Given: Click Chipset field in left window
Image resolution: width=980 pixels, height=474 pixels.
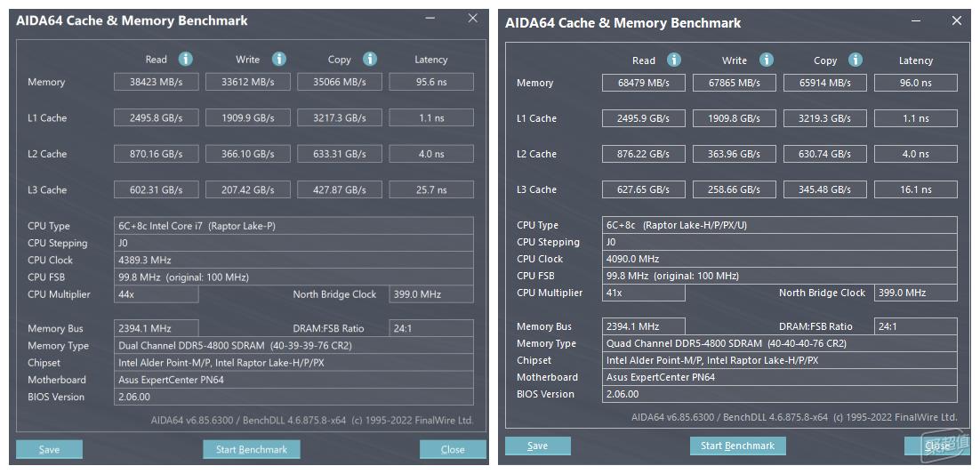Looking at the screenshot, I should click(x=293, y=363).
